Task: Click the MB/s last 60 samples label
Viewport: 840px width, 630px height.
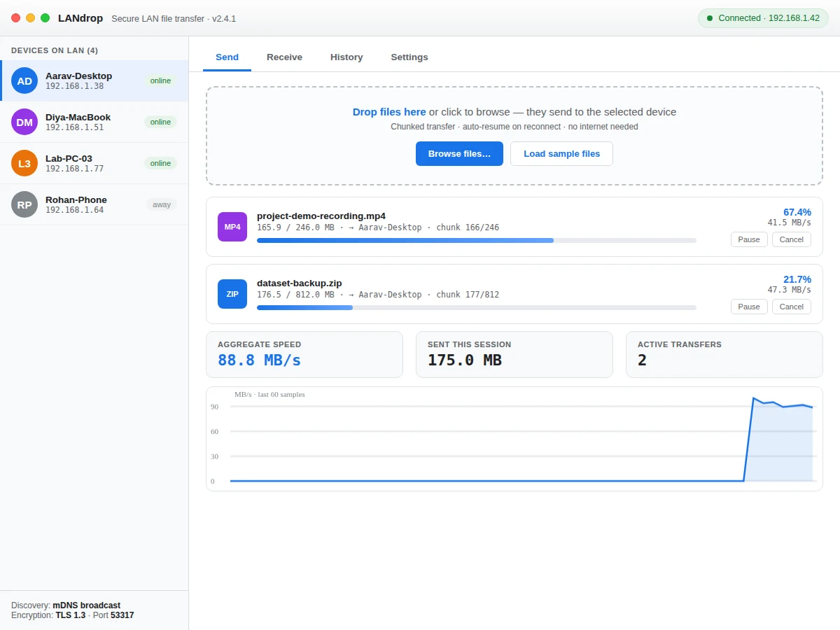Action: [269, 394]
